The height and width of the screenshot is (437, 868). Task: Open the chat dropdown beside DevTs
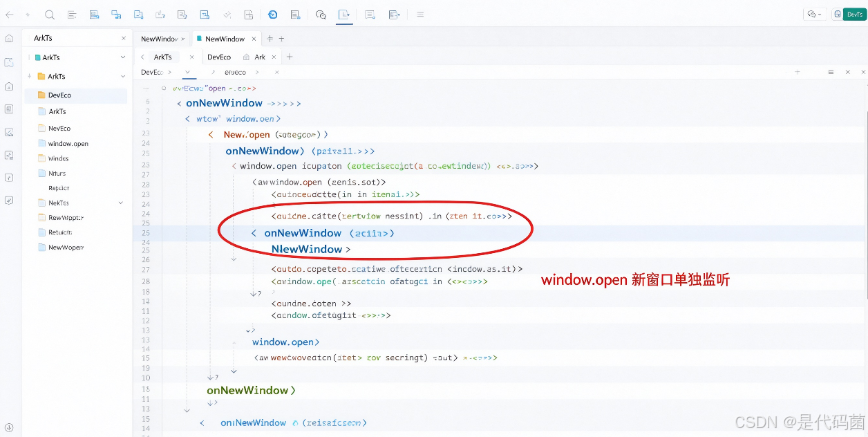click(814, 15)
